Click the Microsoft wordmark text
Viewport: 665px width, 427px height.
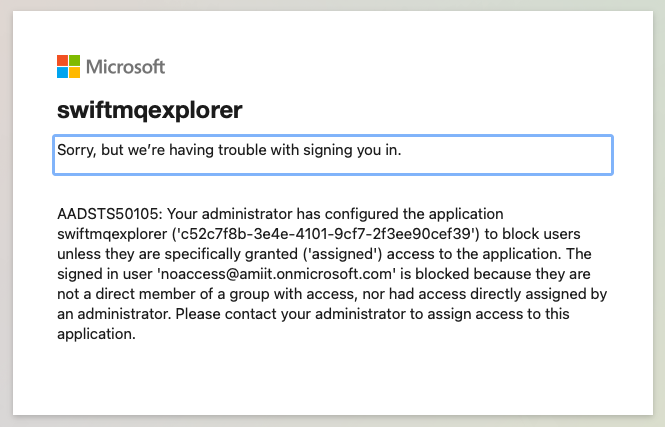coord(125,67)
